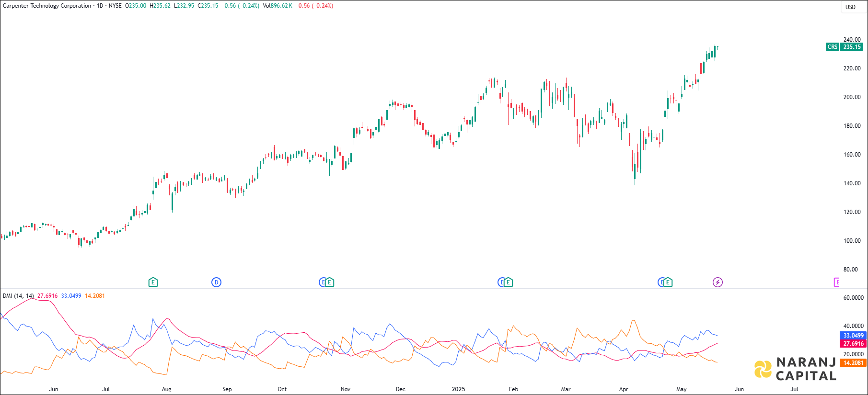This screenshot has width=868, height=395.
Task: Select the blue 33.0499 DMI axis tag
Action: click(853, 336)
